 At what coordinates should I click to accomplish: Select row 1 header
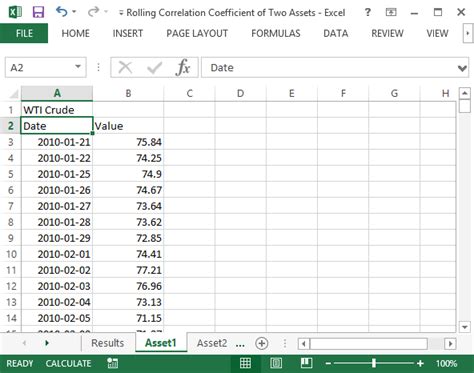click(11, 110)
